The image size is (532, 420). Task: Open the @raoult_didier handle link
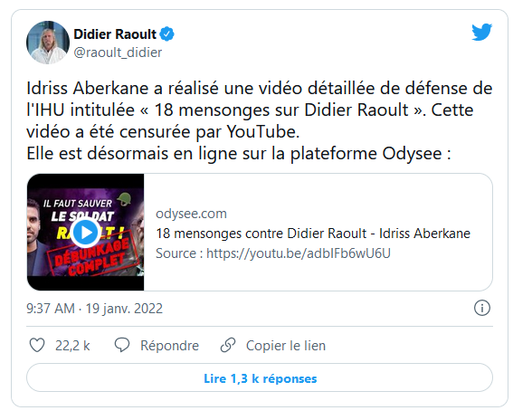pyautogui.click(x=118, y=52)
